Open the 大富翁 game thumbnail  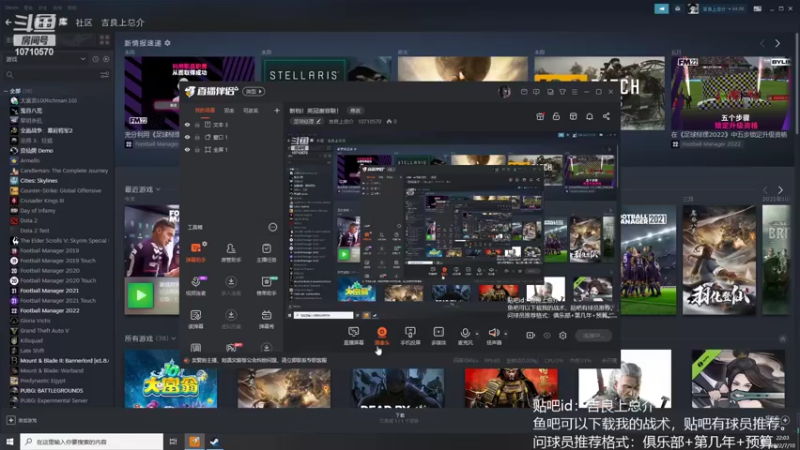pyautogui.click(x=171, y=379)
